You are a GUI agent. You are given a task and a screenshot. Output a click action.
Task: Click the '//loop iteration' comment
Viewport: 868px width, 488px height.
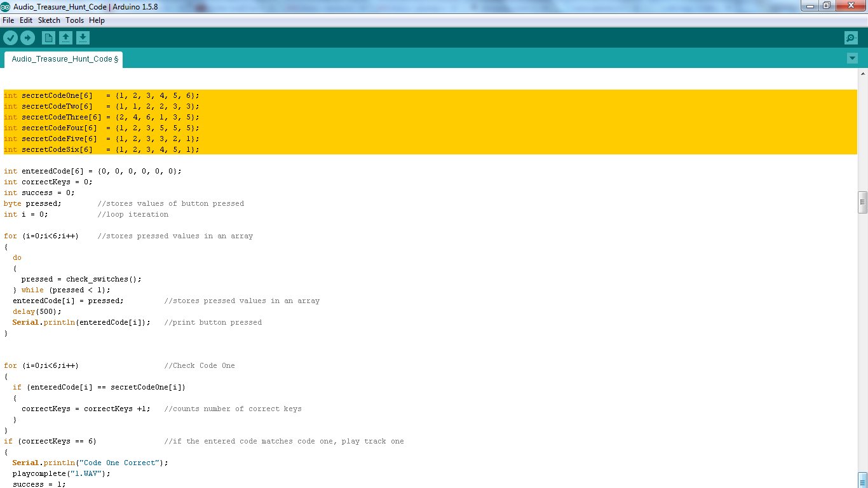(x=133, y=214)
